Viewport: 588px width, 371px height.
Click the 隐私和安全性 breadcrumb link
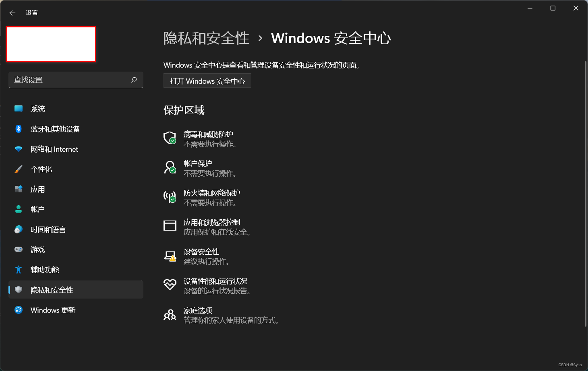coord(206,38)
